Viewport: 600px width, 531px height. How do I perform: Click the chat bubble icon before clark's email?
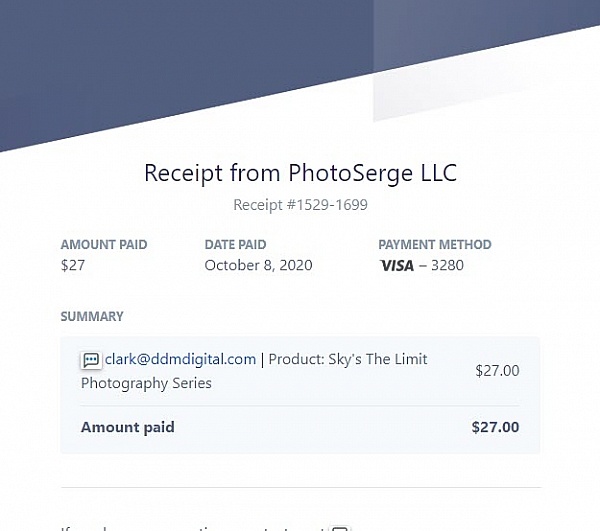[x=91, y=360]
